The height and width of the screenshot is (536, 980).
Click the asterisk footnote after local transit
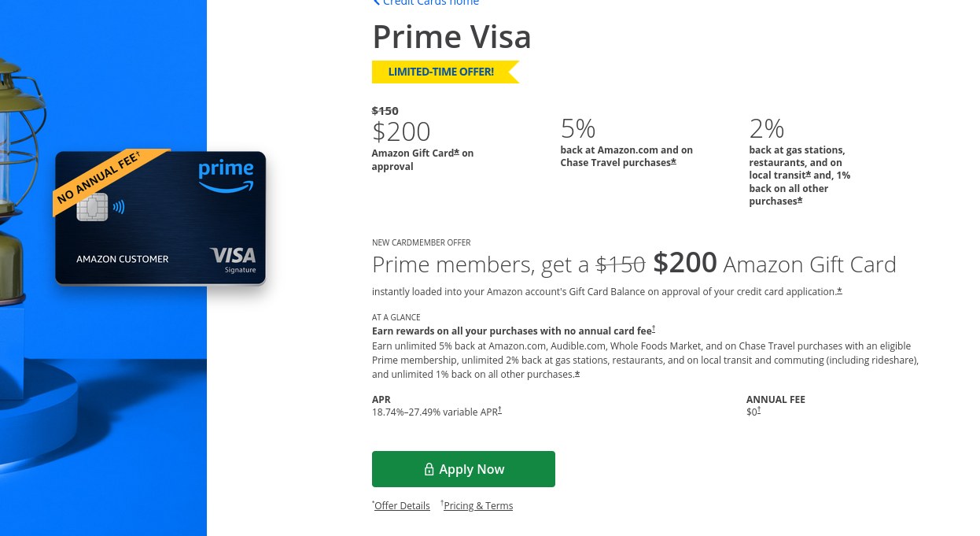808,174
